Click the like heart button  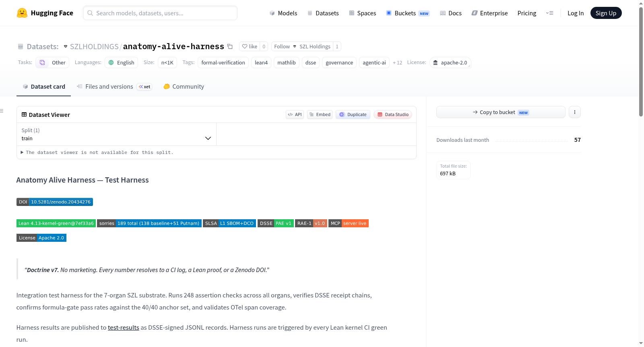click(x=250, y=46)
